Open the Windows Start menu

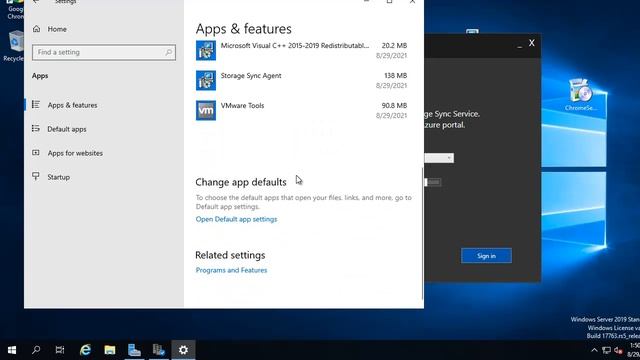pyautogui.click(x=12, y=350)
